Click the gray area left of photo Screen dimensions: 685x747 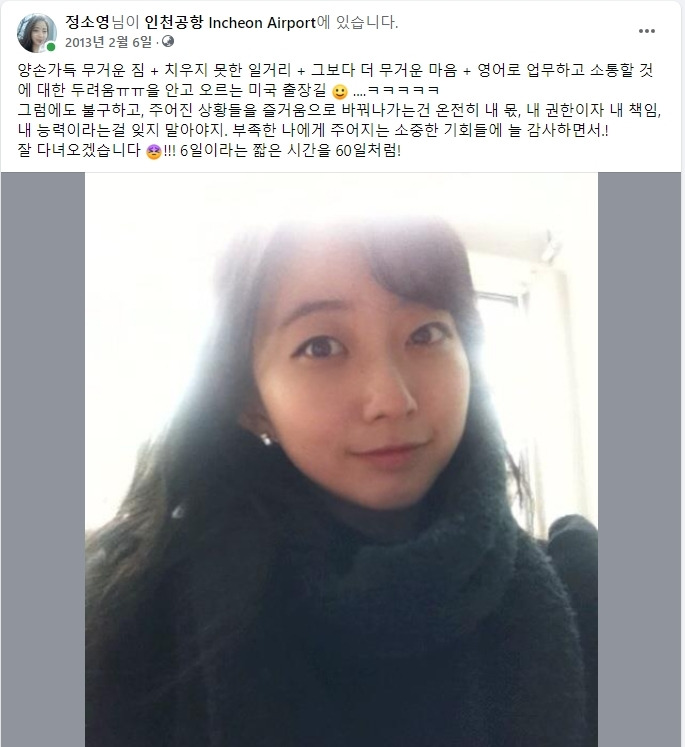coord(43,459)
